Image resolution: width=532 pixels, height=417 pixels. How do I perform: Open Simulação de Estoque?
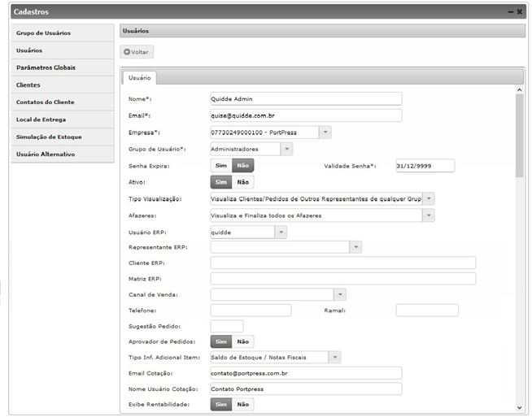tap(63, 137)
